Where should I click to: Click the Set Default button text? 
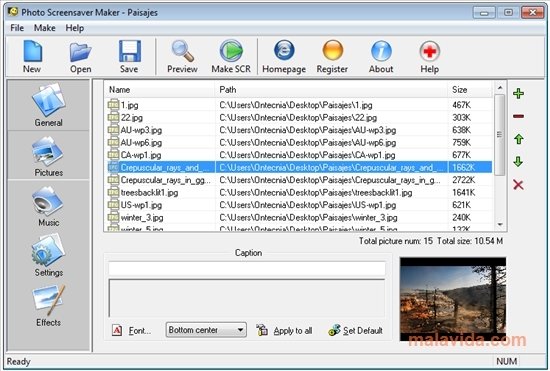[363, 331]
